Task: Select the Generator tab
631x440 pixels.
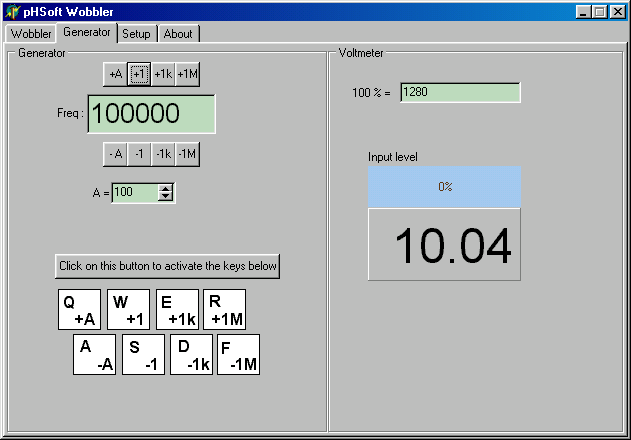Action: tap(87, 32)
